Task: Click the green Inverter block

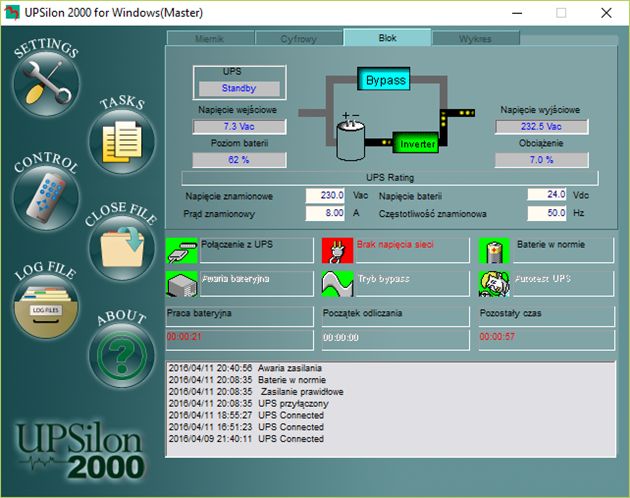Action: pos(416,143)
